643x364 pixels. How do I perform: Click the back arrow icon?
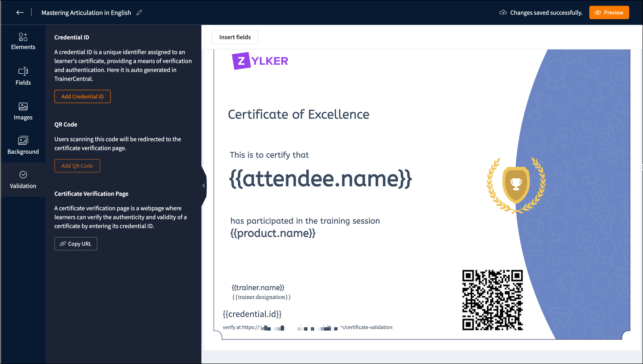point(20,12)
